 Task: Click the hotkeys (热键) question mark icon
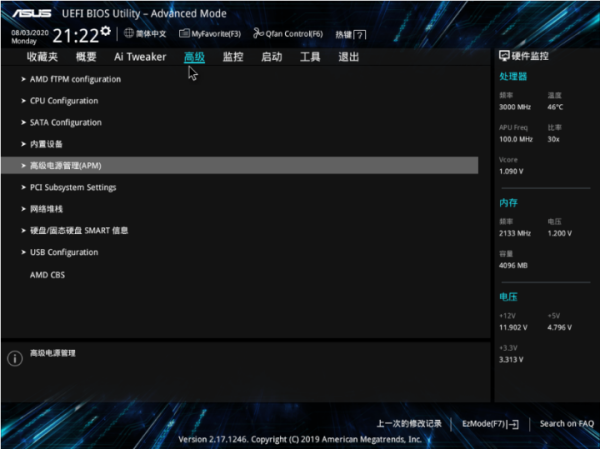pyautogui.click(x=360, y=35)
